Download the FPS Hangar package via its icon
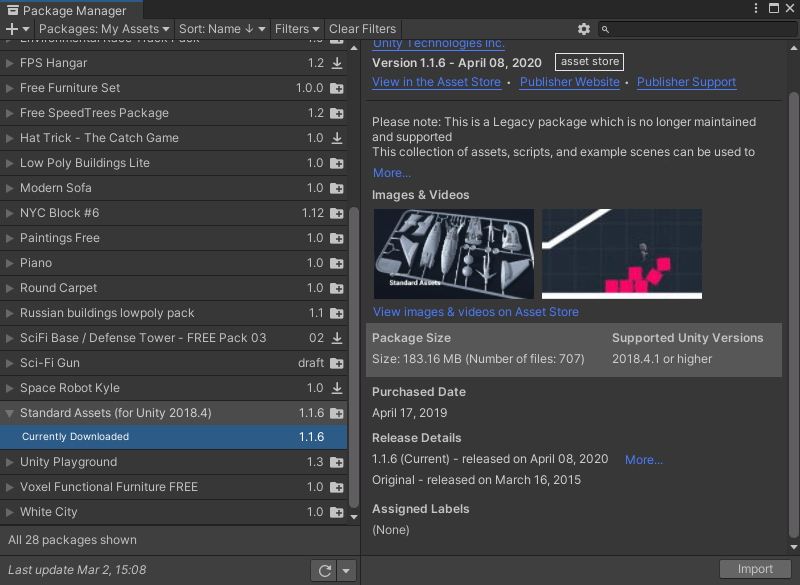800x585 pixels. coord(337,63)
